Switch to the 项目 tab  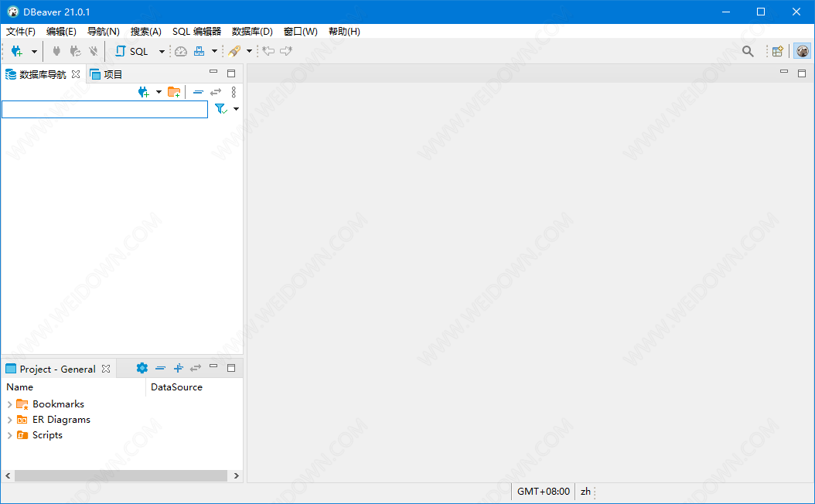[106, 74]
